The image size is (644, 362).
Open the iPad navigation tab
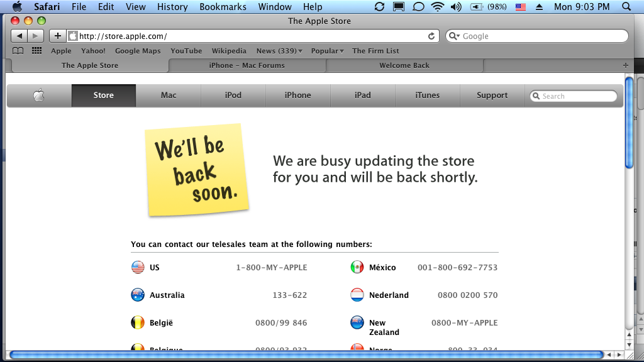[x=363, y=96]
